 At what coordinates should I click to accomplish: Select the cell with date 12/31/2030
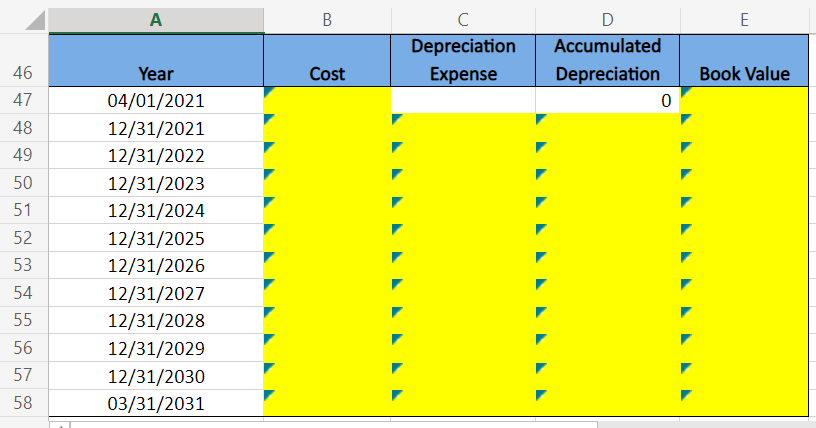156,375
